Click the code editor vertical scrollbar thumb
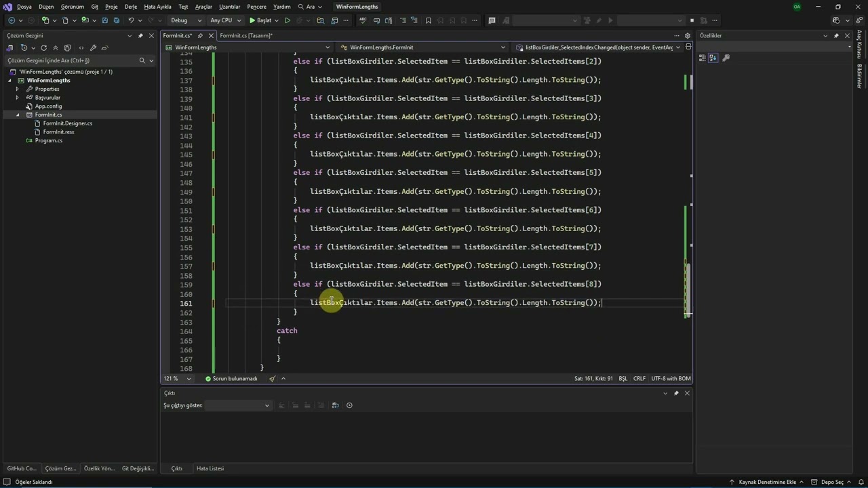Screen dimensions: 868x488 point(688,290)
